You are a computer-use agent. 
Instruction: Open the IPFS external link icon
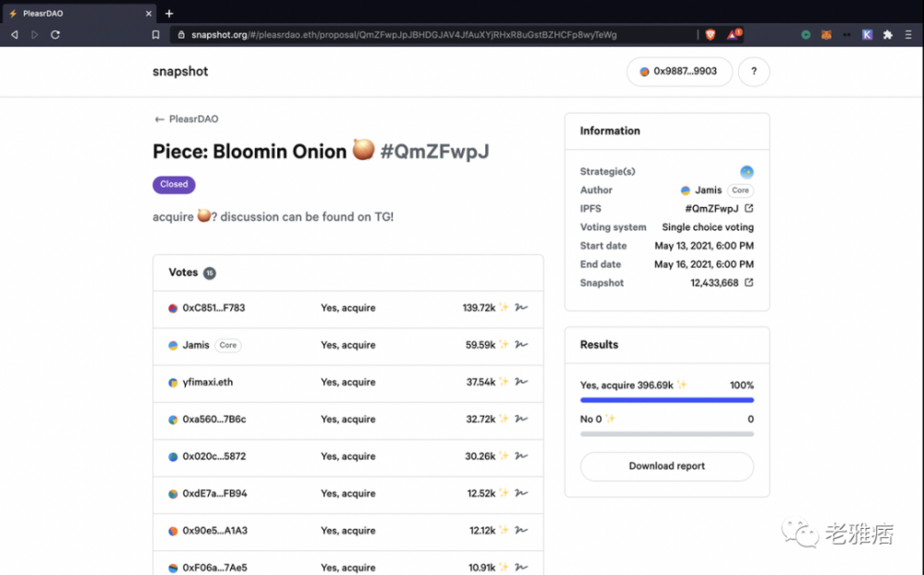(x=749, y=208)
